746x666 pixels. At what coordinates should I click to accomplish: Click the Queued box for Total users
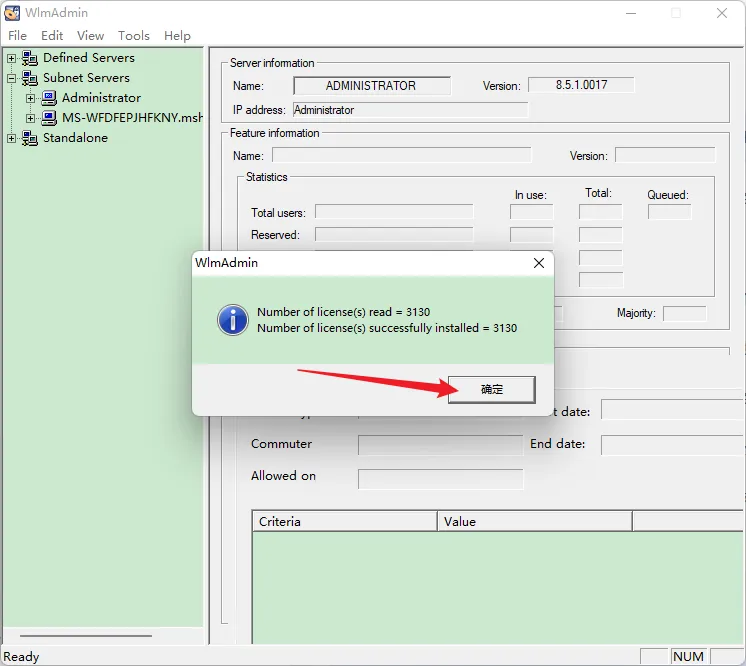click(x=669, y=212)
